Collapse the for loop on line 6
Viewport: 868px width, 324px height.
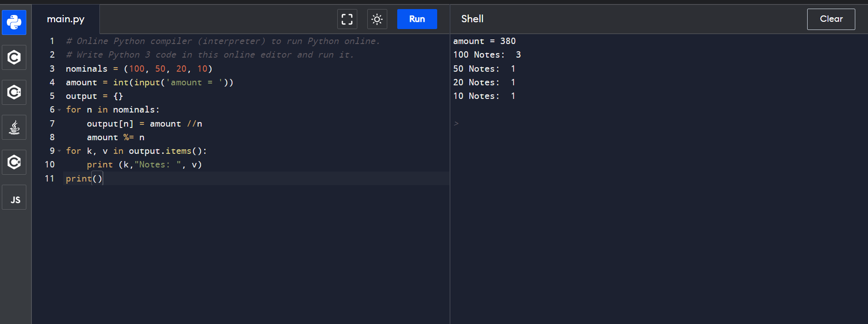tap(59, 110)
